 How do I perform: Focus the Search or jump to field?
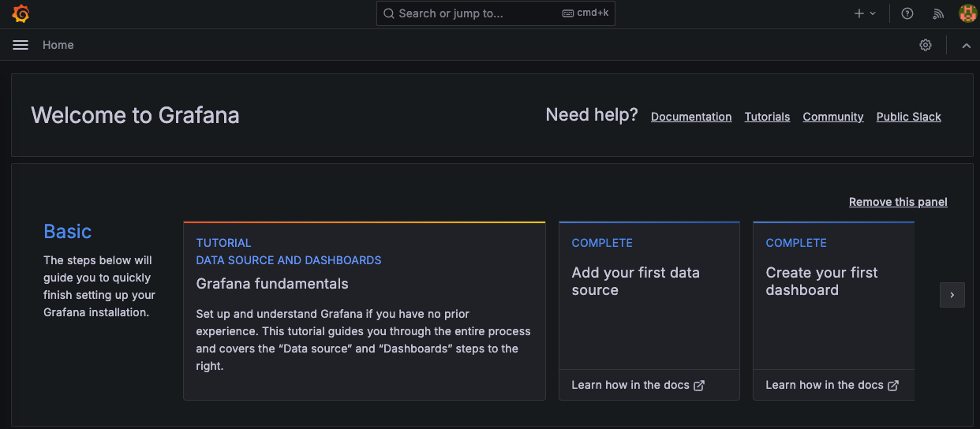(496, 13)
